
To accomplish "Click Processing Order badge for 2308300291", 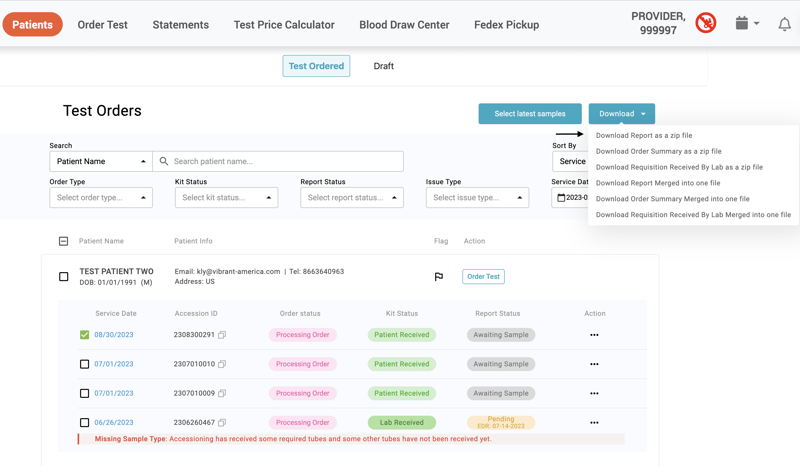I will 303,335.
